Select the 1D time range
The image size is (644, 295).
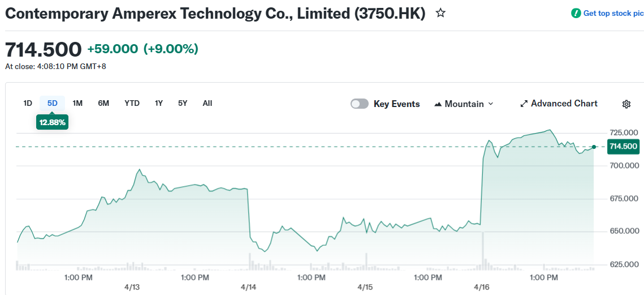click(x=28, y=103)
